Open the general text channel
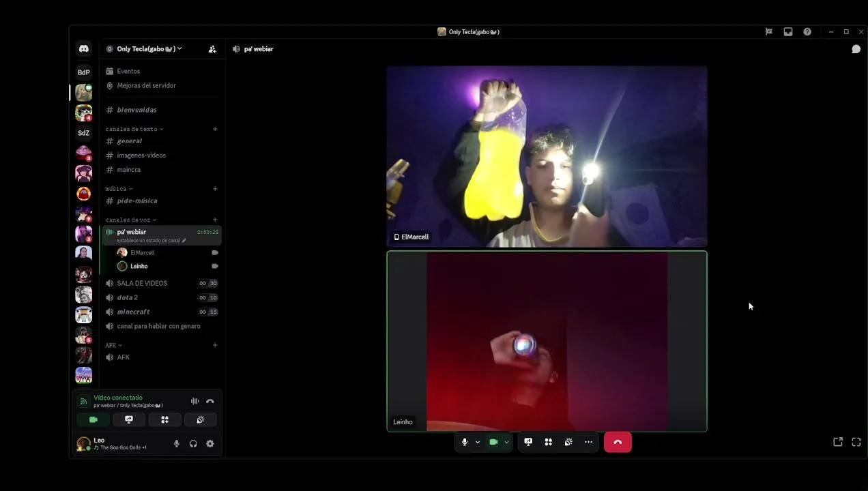This screenshot has width=868, height=491. [161, 141]
